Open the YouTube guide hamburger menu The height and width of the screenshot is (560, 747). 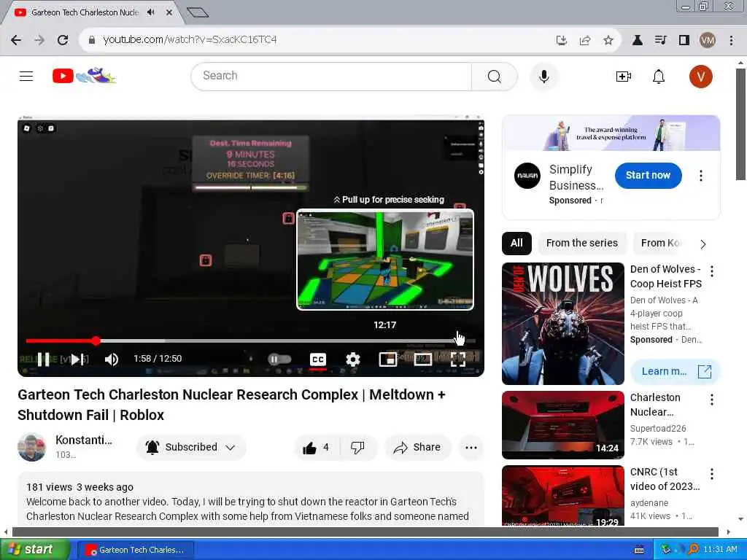tap(26, 76)
